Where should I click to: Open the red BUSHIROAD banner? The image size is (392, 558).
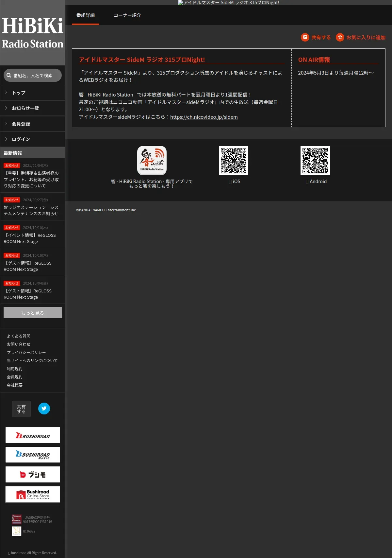click(x=33, y=435)
